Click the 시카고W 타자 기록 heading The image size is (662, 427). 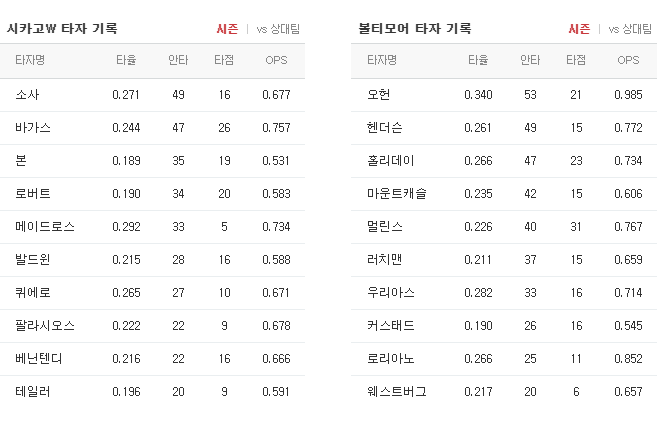(x=62, y=29)
